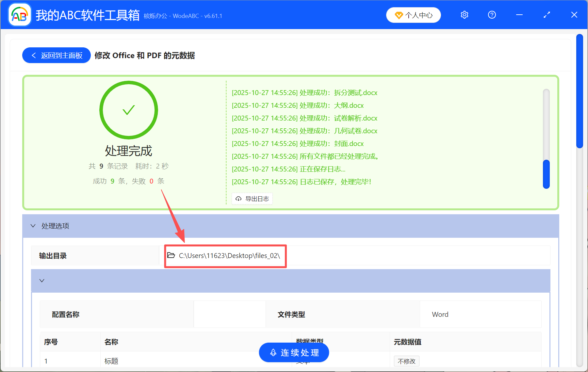Collapse the 处理选项 section

click(33, 226)
